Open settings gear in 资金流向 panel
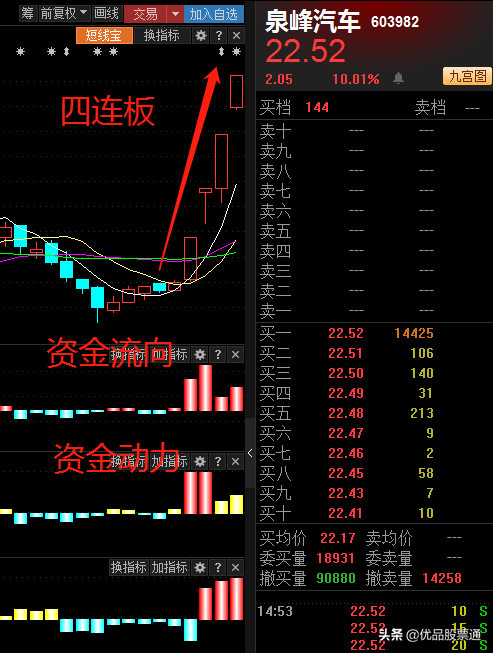493x653 pixels. click(200, 354)
